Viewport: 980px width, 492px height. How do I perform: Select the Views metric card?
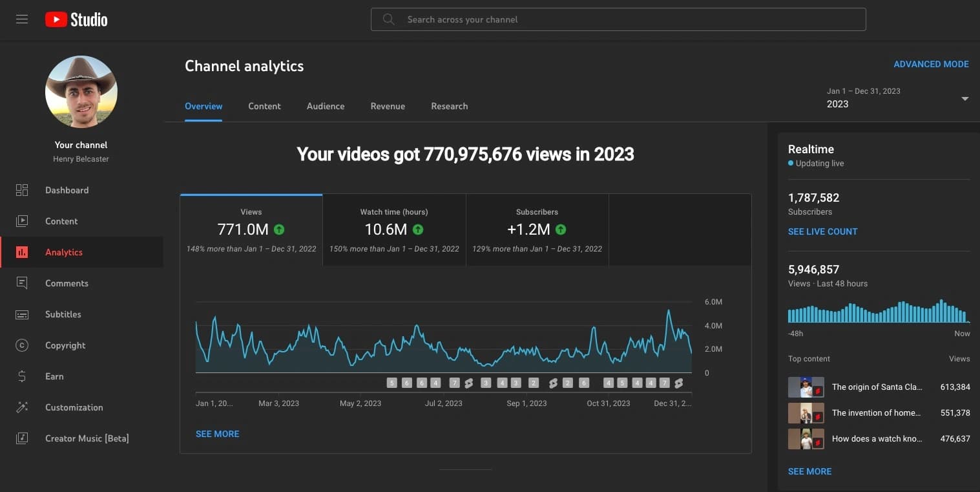click(251, 230)
